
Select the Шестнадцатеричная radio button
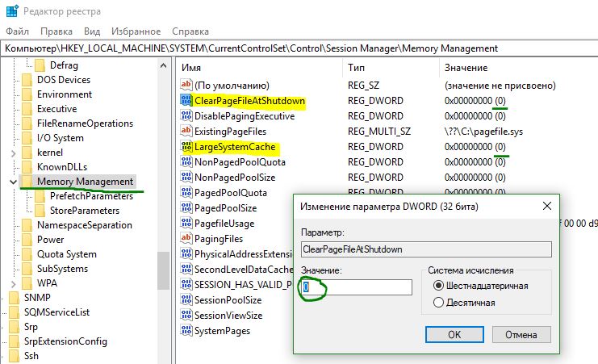pos(439,286)
